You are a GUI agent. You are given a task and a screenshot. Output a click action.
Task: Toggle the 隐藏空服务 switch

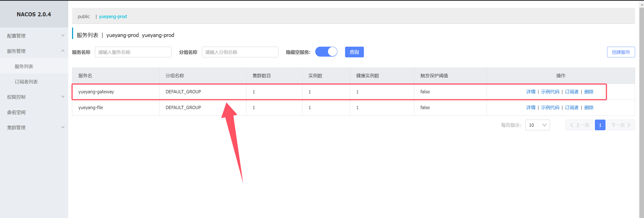point(326,52)
